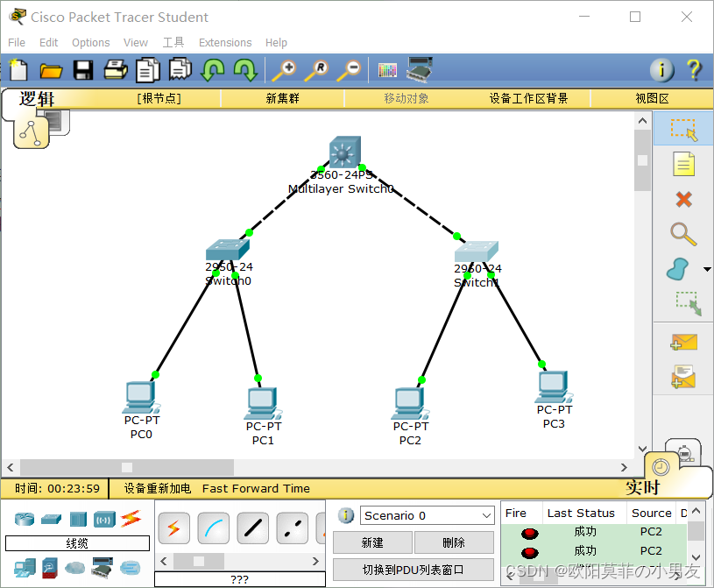Switch to the 逻辑 workspace tab
714x588 pixels.
(x=37, y=99)
